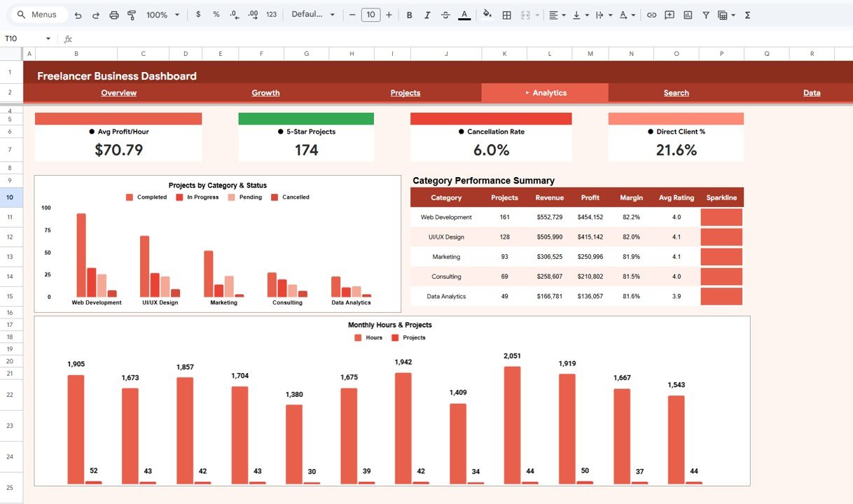
Task: Insert a chart
Action: point(687,14)
